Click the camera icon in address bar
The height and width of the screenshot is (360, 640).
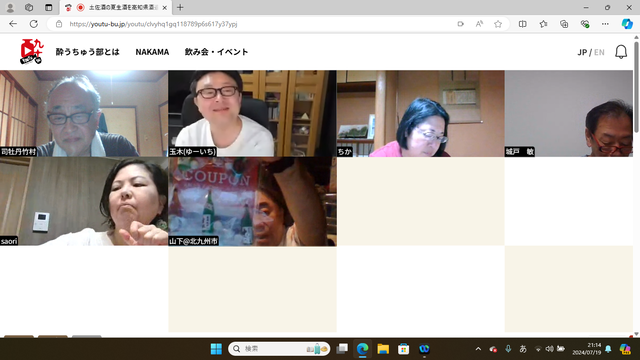tap(460, 24)
